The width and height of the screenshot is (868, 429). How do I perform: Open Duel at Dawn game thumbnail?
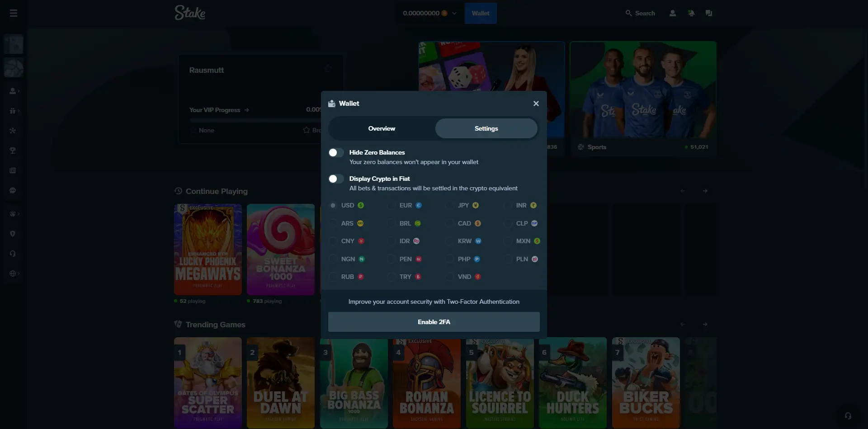[x=281, y=382]
